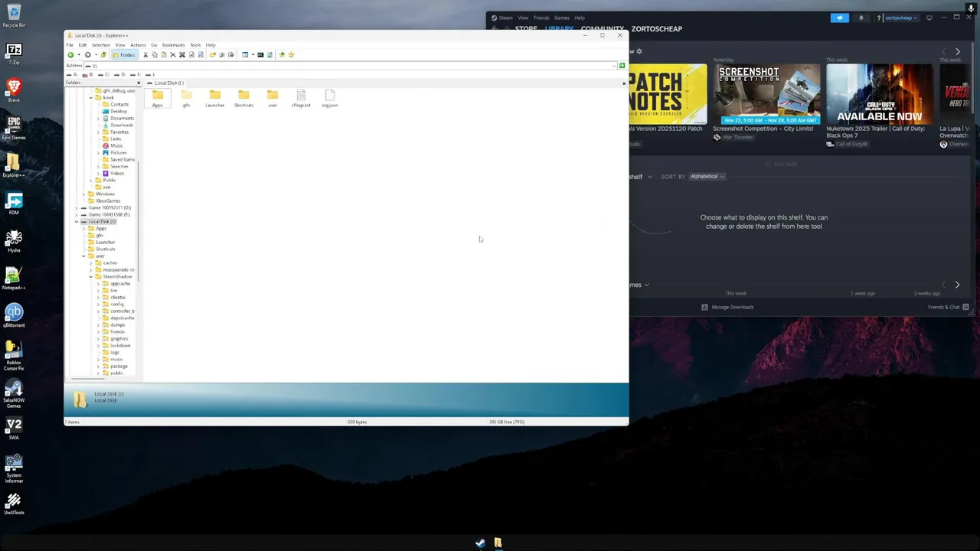Switch to F: drive in drives bar
This screenshot has height=551, width=980.
tap(136, 74)
